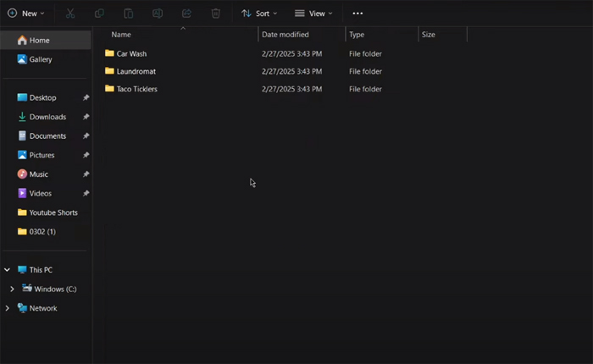Sort by the Date modified column header
593x364 pixels.
[285, 35]
